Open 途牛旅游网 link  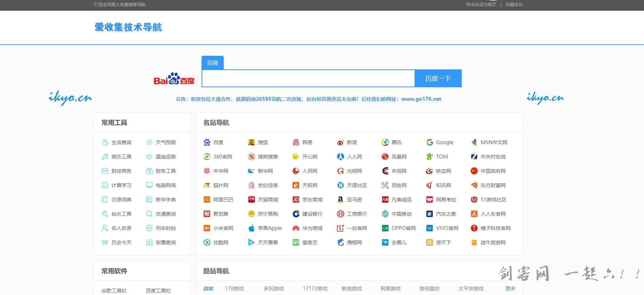click(493, 242)
